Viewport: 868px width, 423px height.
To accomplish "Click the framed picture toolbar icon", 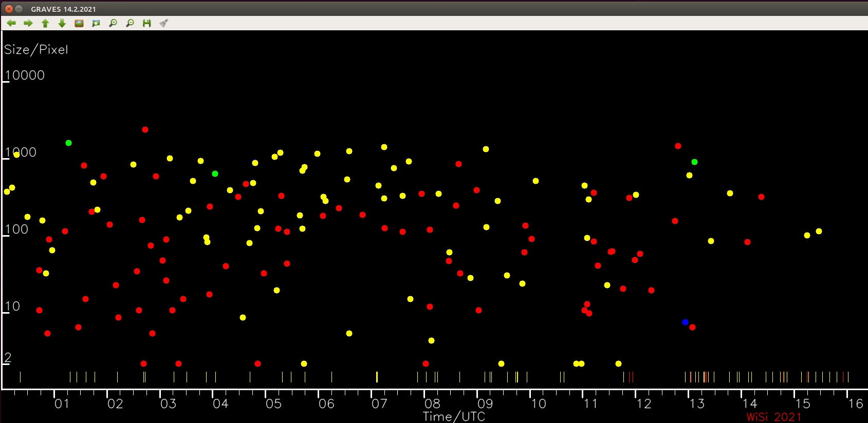I will (x=79, y=23).
